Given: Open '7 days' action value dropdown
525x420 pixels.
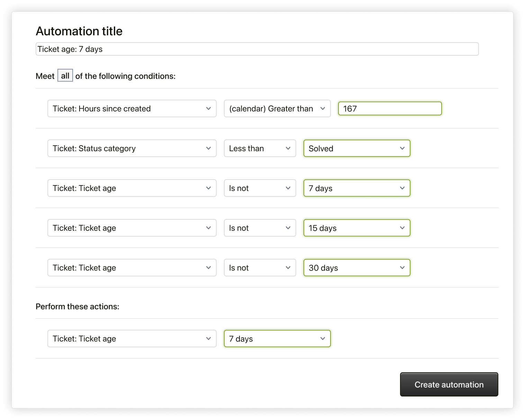Looking at the screenshot, I should point(277,339).
